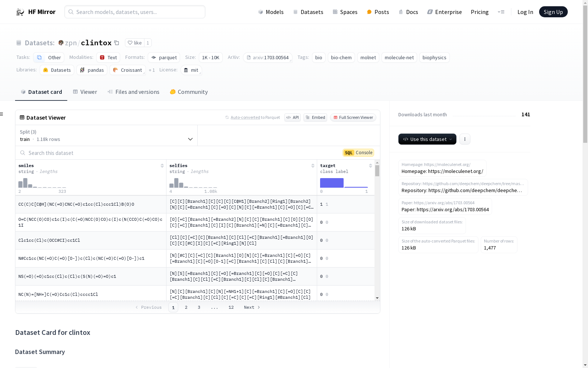
Task: Open the Repository github deepchem link
Action: point(463,187)
